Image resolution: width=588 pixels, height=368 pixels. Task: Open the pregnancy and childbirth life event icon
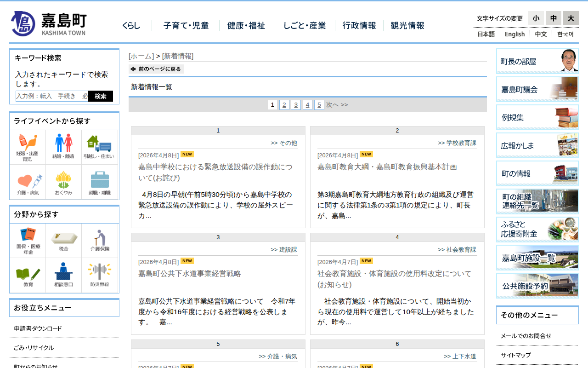pyautogui.click(x=28, y=147)
